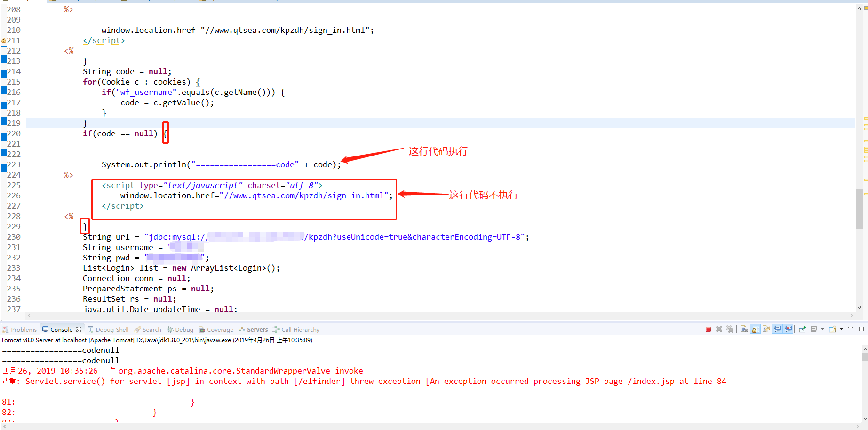Image resolution: width=868 pixels, height=430 pixels.
Task: Click the "wf_username" string literal
Action: coord(146,92)
